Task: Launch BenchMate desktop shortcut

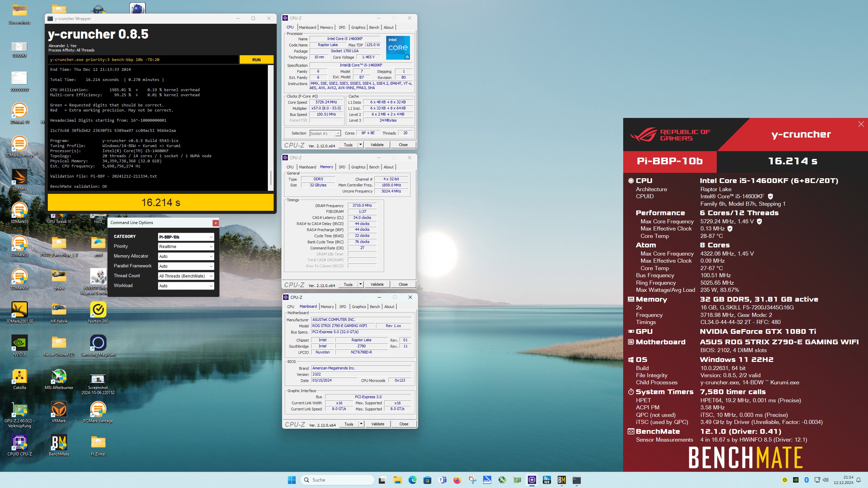Action: pyautogui.click(x=59, y=445)
